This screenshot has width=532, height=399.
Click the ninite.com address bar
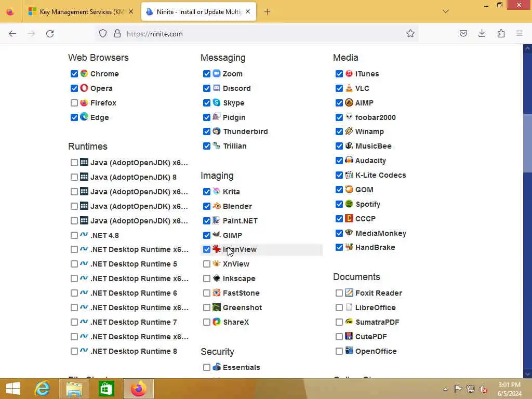(x=258, y=34)
